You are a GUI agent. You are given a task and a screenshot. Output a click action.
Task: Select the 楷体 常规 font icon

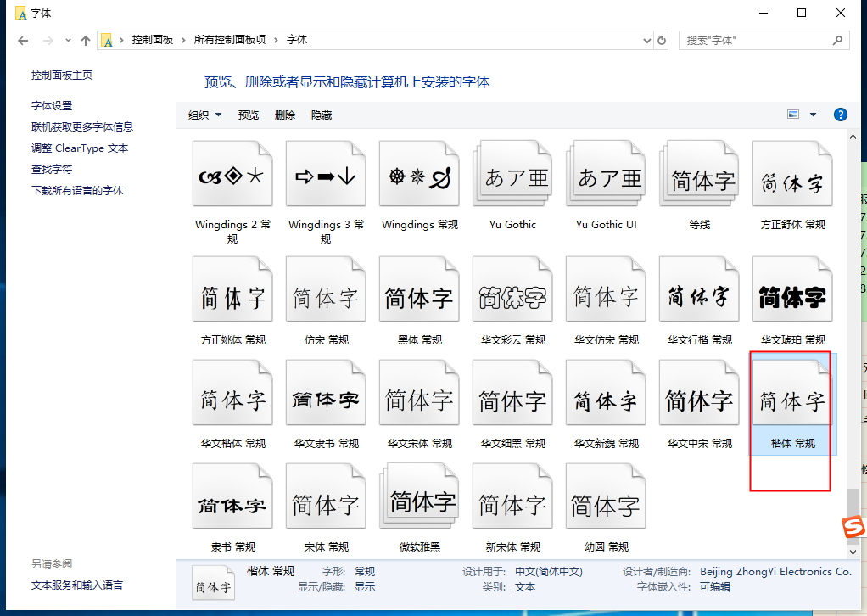(x=793, y=393)
